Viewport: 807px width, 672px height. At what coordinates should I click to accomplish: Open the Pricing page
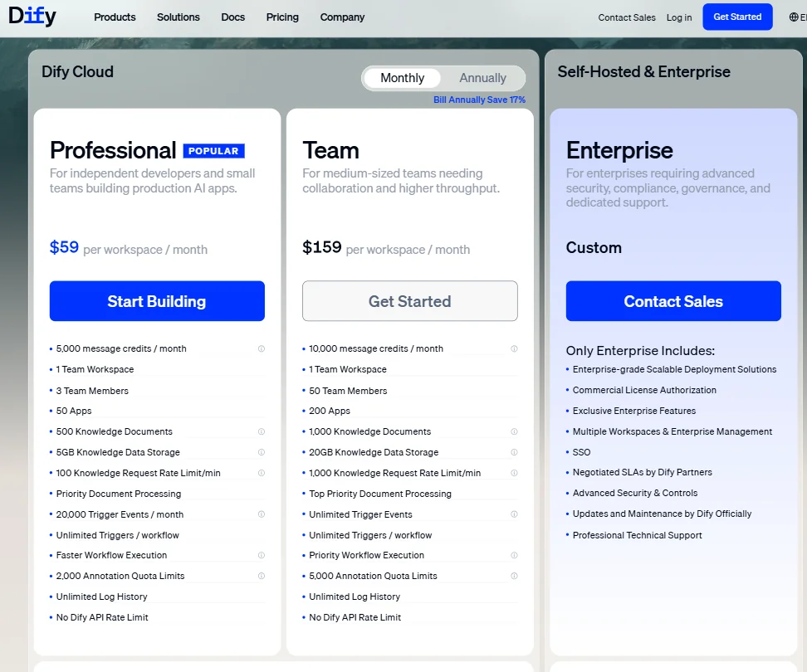coord(282,17)
